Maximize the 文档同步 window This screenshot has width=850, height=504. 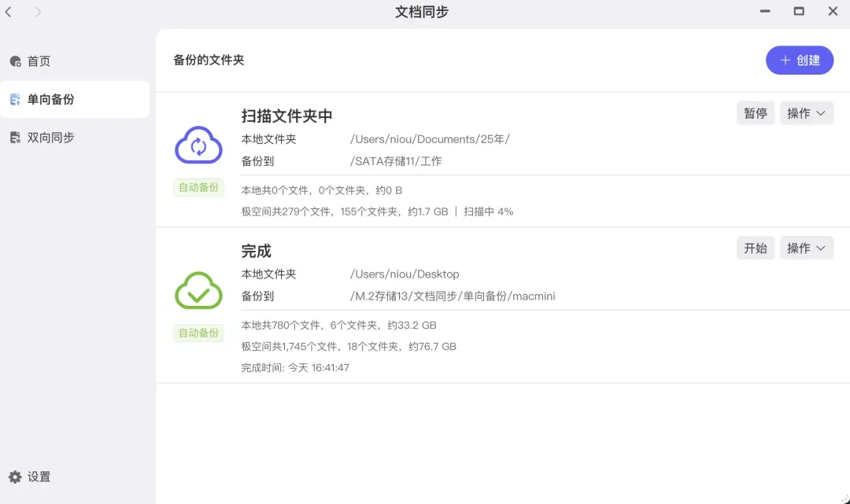[x=799, y=12]
